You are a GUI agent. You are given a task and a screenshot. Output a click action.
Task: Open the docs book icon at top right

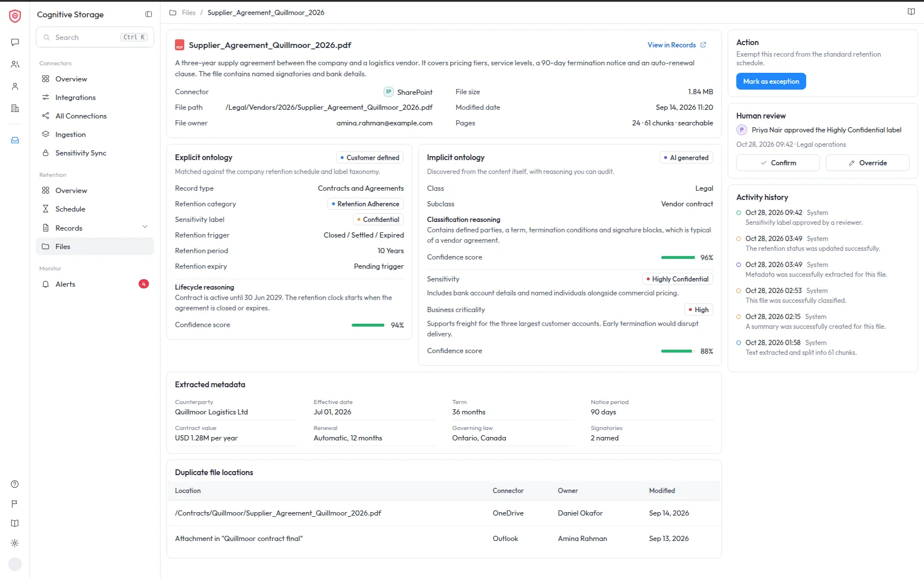pyautogui.click(x=911, y=12)
